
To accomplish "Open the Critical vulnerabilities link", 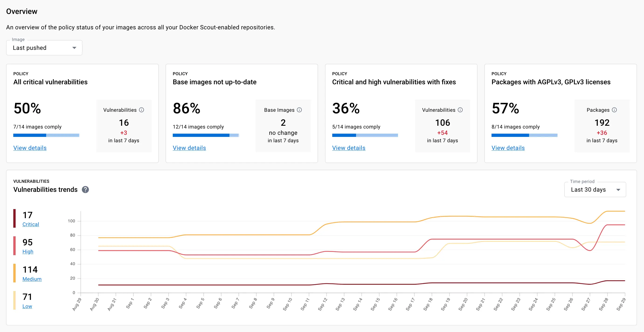I will click(31, 224).
